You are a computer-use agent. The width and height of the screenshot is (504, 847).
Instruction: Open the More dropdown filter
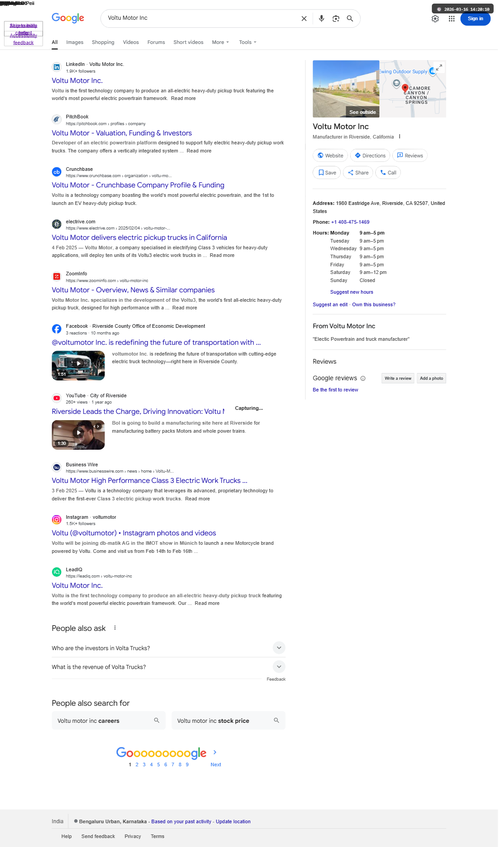point(220,42)
